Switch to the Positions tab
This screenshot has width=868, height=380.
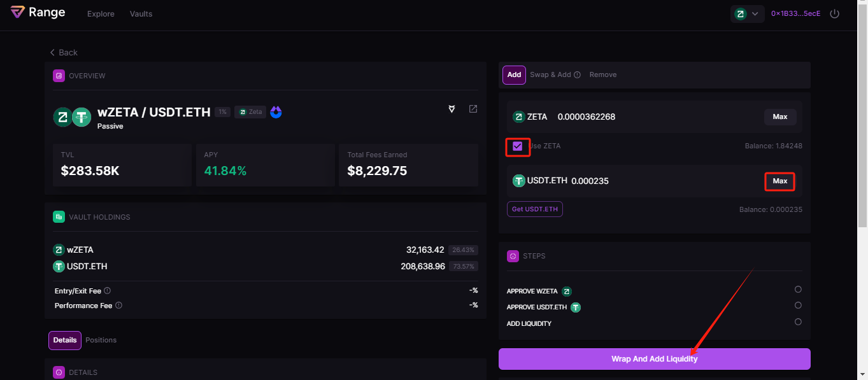[x=101, y=340]
